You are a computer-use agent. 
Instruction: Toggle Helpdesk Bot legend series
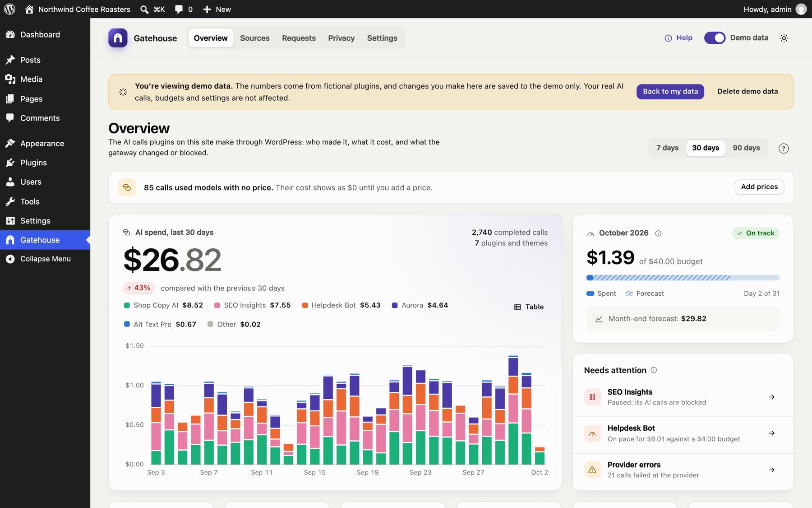(x=341, y=305)
